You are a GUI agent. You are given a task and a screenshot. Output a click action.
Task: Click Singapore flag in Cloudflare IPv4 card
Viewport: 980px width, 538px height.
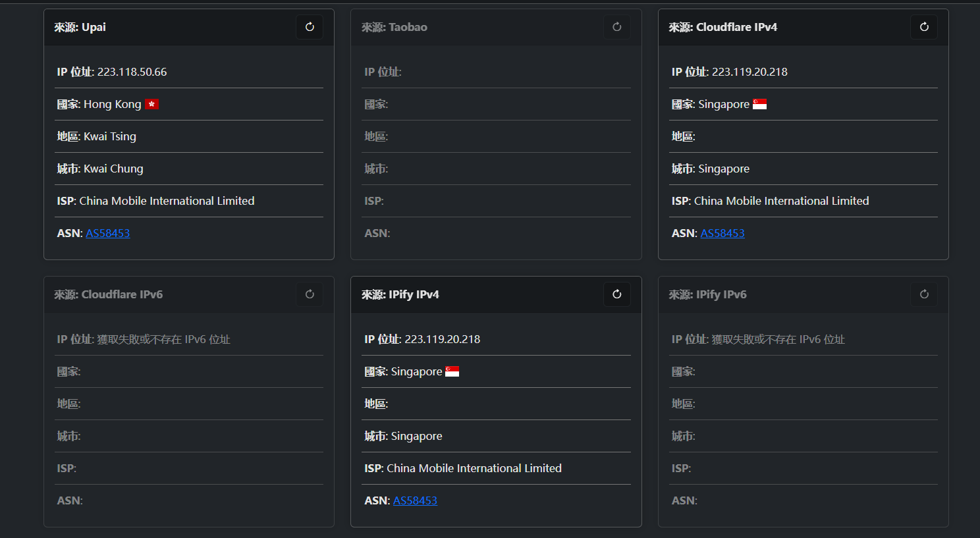click(759, 104)
